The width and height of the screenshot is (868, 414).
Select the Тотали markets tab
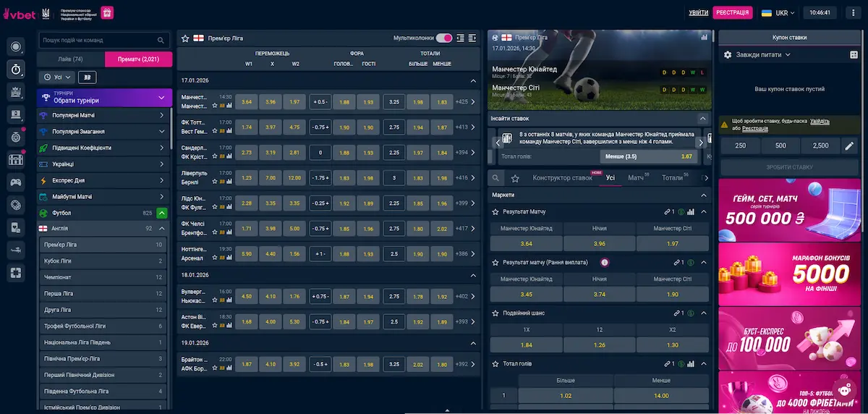[672, 177]
